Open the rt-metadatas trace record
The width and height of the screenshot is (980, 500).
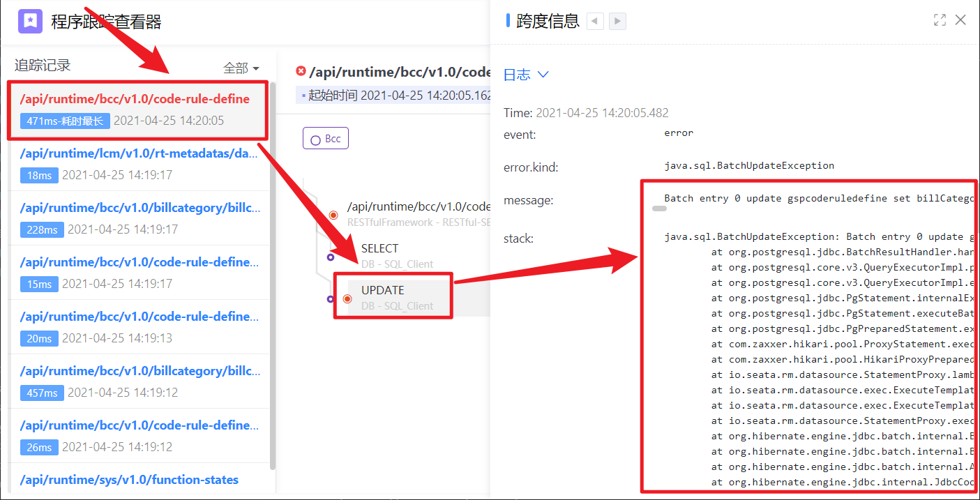139,164
